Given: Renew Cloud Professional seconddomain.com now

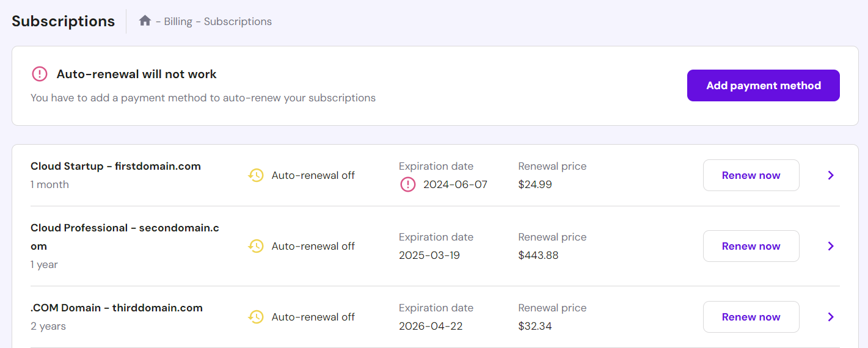Looking at the screenshot, I should click(x=751, y=246).
